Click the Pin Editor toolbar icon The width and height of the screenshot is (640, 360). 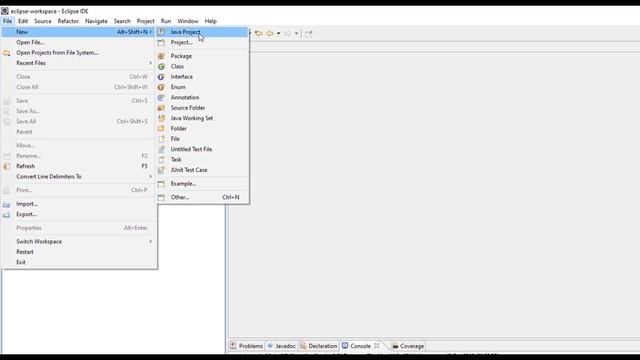point(309,33)
